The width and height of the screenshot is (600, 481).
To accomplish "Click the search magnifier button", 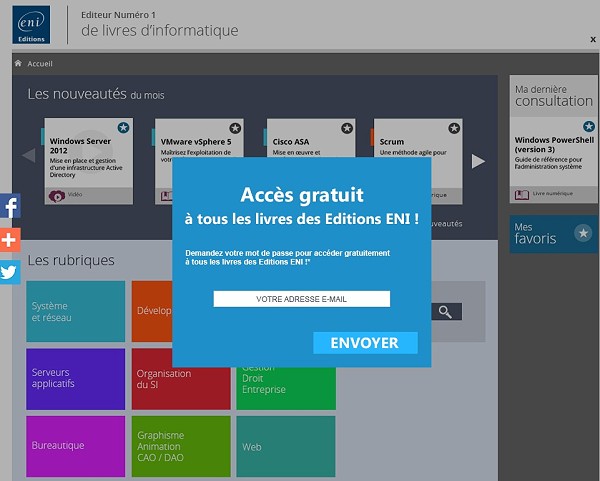I will [446, 311].
